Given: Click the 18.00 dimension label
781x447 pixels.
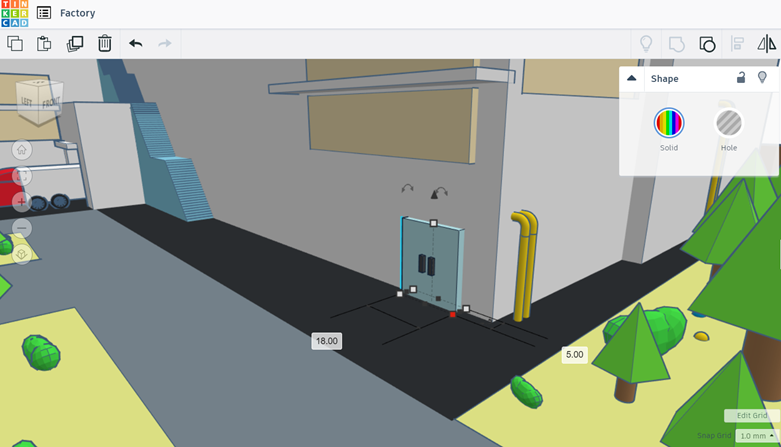Looking at the screenshot, I should 327,341.
